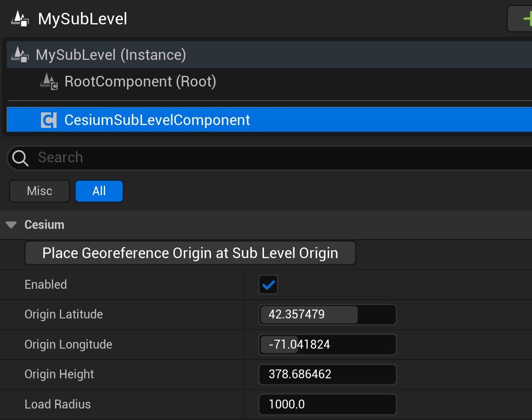Click the blue checkmark in the Cesium section

268,284
